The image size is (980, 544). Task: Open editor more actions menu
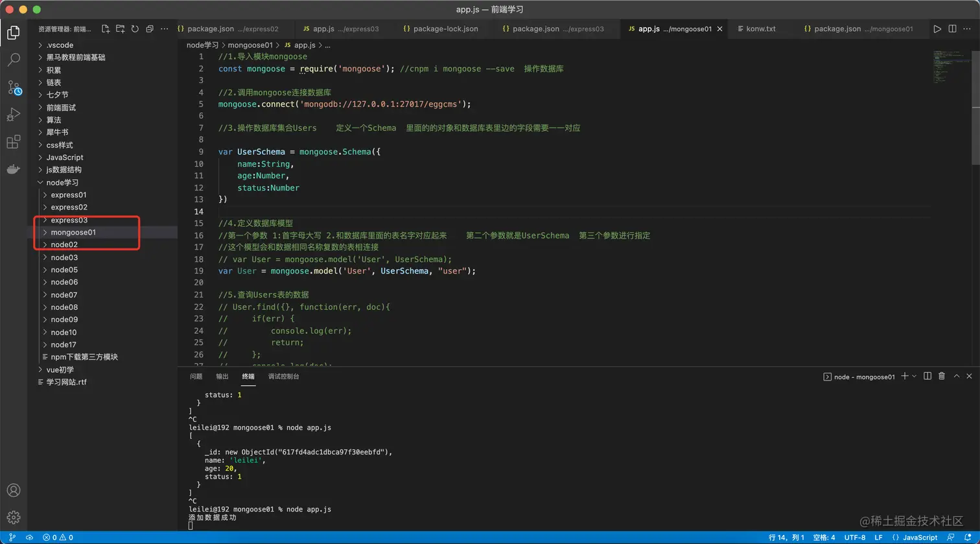(967, 29)
